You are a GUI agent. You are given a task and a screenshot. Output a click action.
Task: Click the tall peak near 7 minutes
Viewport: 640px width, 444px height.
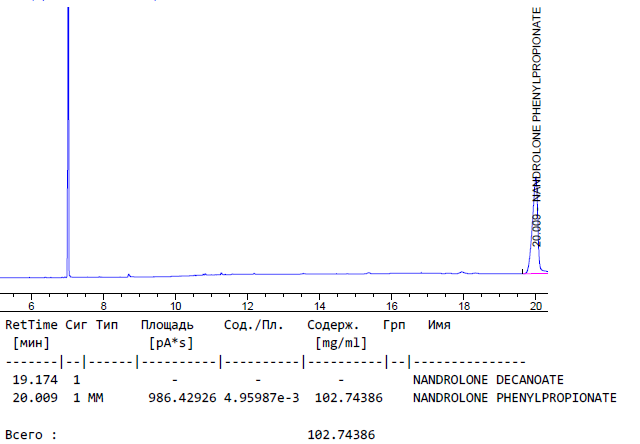click(x=68, y=140)
